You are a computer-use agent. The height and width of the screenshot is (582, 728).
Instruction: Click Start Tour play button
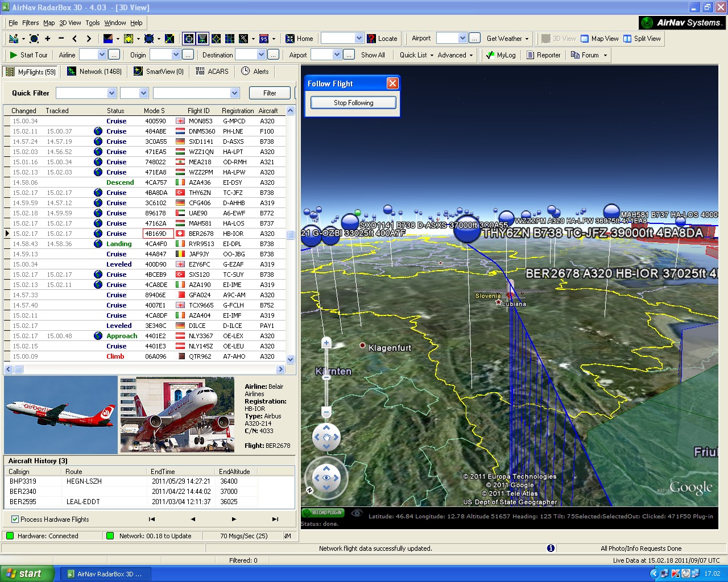coord(28,55)
